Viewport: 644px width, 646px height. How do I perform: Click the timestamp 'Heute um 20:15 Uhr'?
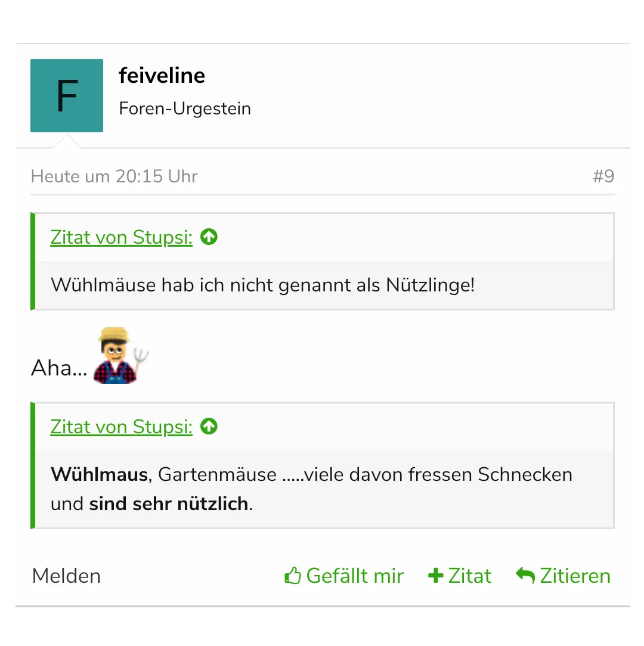(114, 176)
